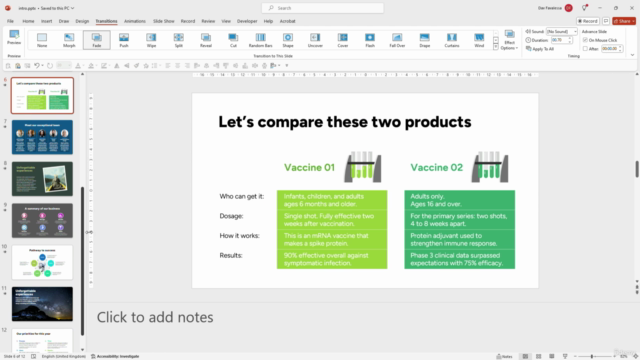Open the Undo history dropdown arrow
Viewport: 640px width, 360px height.
(x=42, y=65)
